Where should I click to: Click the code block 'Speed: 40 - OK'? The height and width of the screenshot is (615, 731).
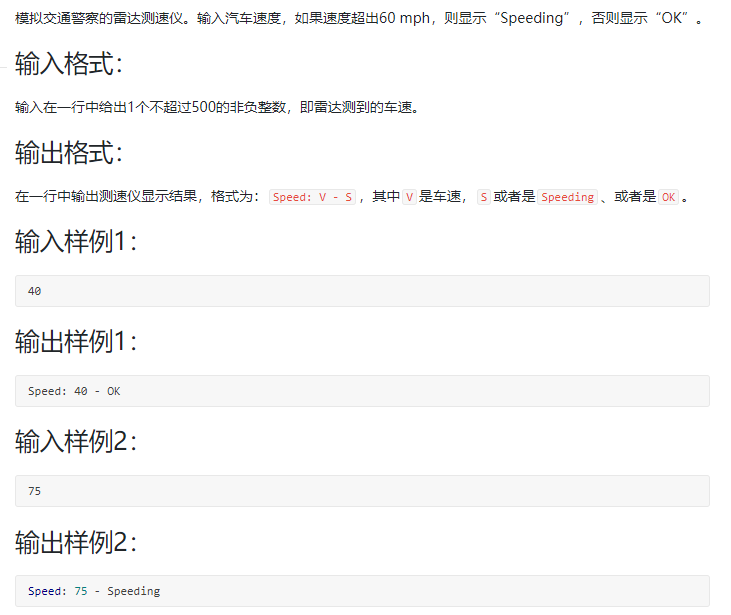tap(362, 391)
